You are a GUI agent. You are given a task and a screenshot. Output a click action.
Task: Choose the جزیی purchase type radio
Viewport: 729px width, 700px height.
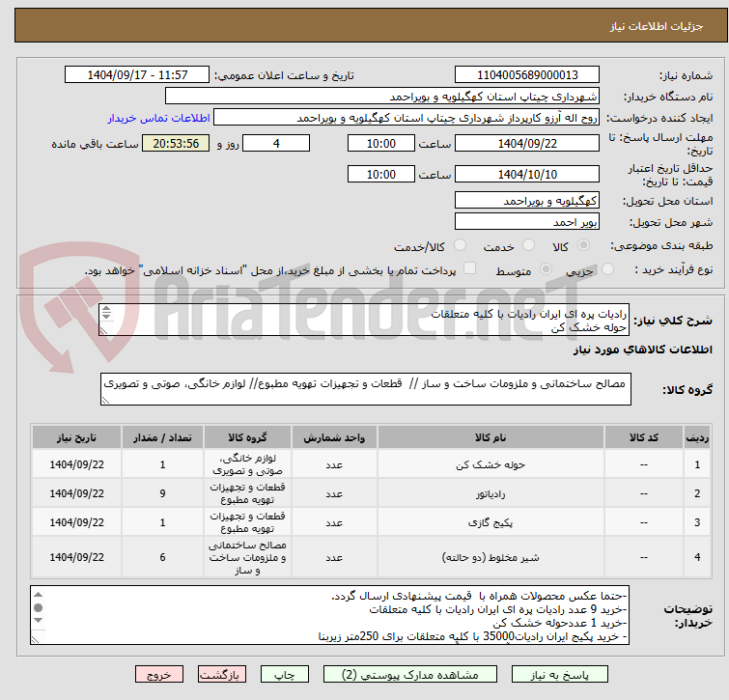pos(607,269)
